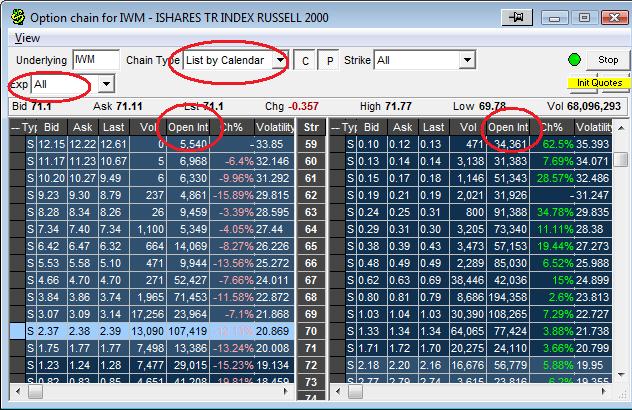632x410 pixels.
Task: Click strike 72 in the Str column
Action: pyautogui.click(x=311, y=365)
